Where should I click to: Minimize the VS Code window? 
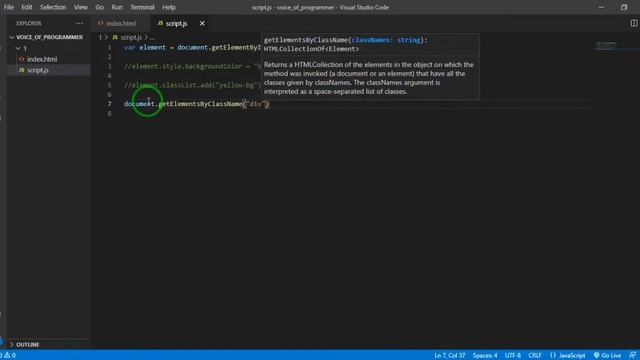point(601,7)
